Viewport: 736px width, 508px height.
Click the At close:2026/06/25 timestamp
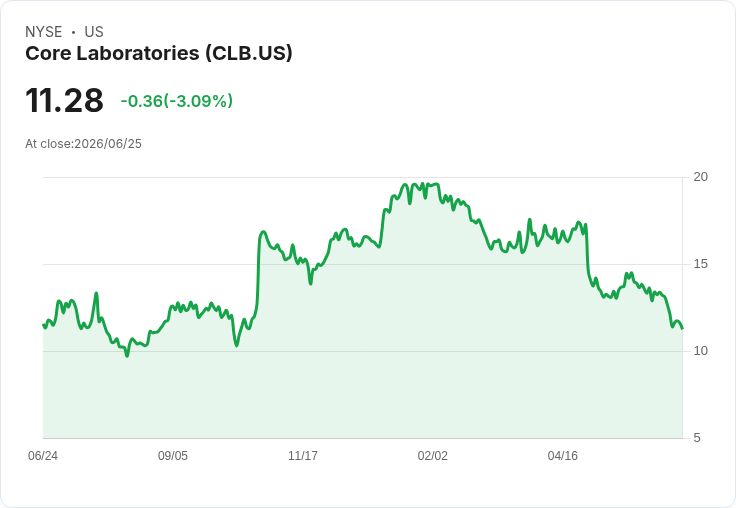[x=84, y=144]
